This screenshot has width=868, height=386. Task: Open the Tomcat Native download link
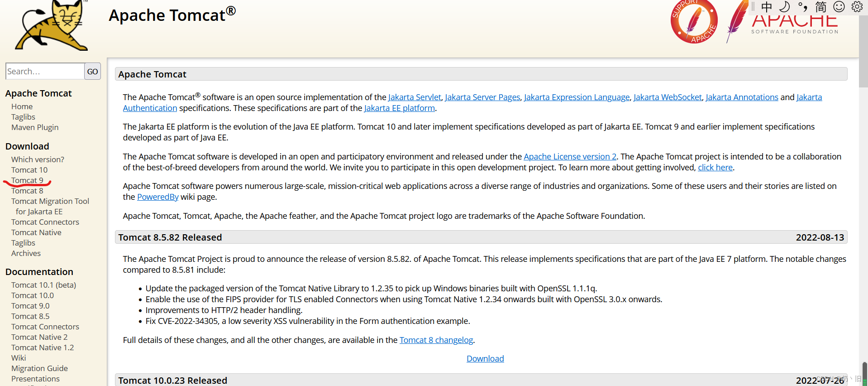coord(36,232)
